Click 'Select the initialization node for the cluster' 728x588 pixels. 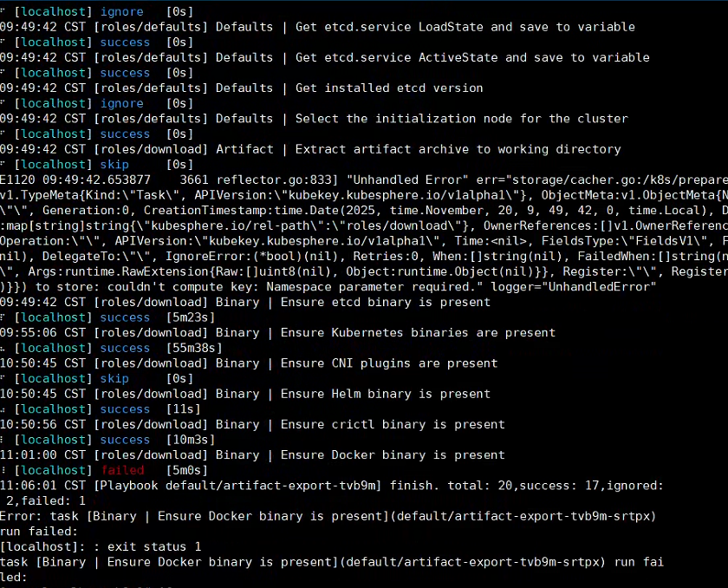461,119
